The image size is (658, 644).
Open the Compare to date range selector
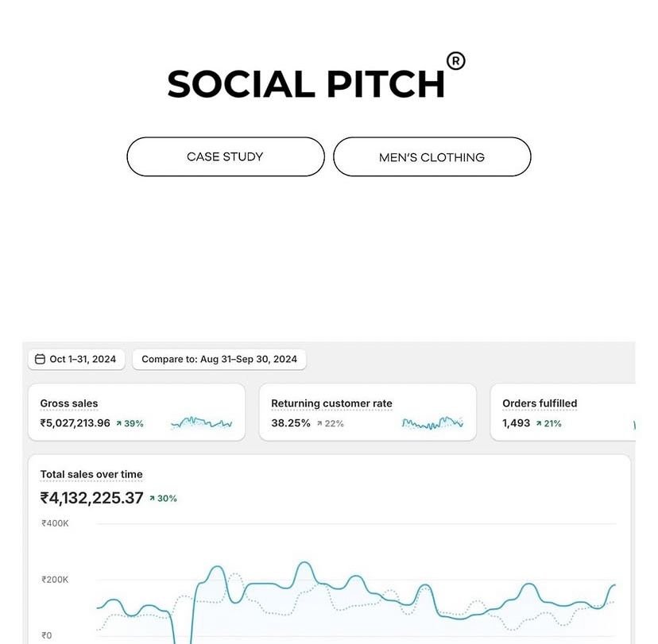[x=219, y=359]
